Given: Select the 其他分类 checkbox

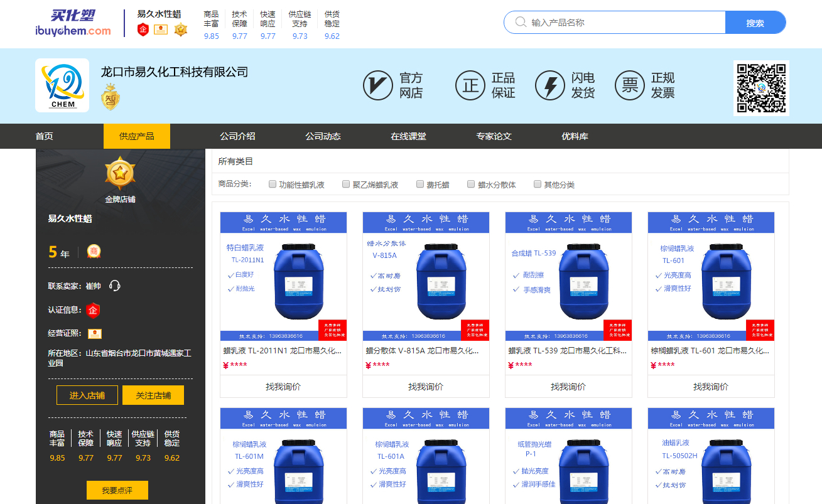Looking at the screenshot, I should 538,185.
